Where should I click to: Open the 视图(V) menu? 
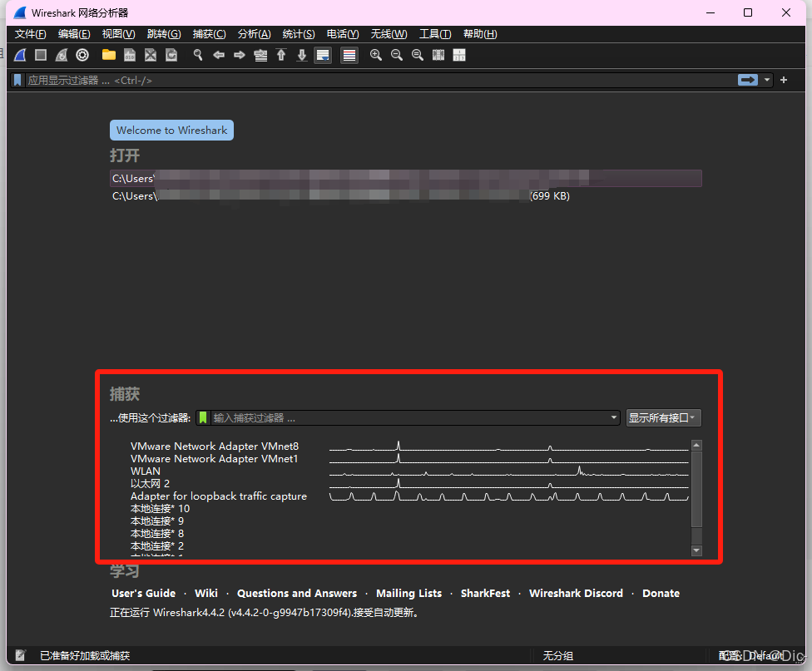pos(119,34)
